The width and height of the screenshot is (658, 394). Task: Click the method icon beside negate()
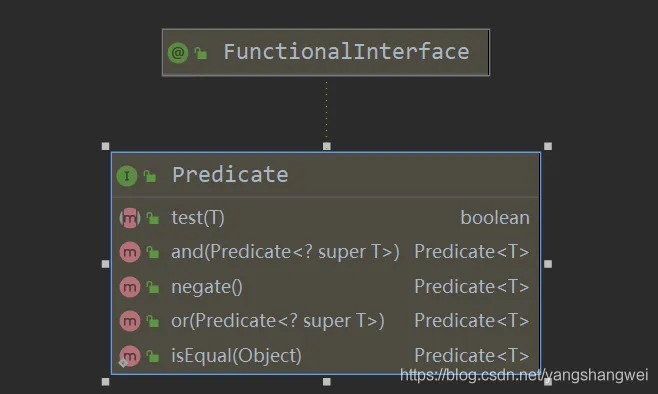(130, 287)
